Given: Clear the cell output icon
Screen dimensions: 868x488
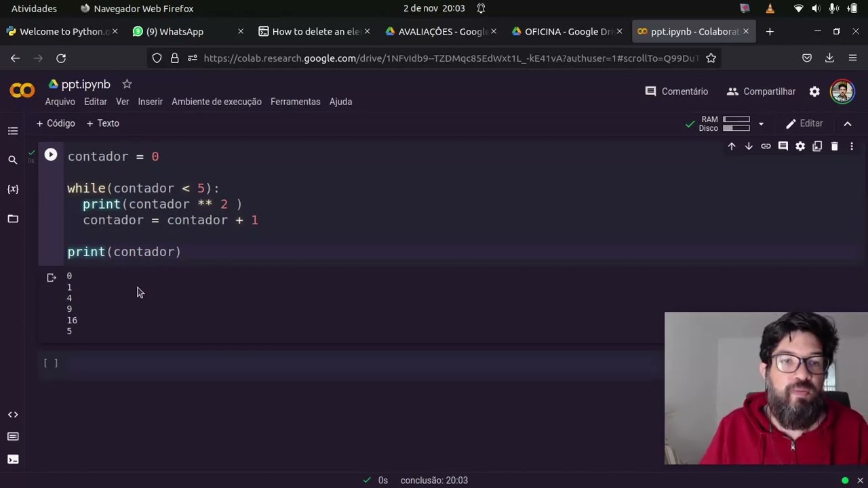Looking at the screenshot, I should [x=51, y=277].
